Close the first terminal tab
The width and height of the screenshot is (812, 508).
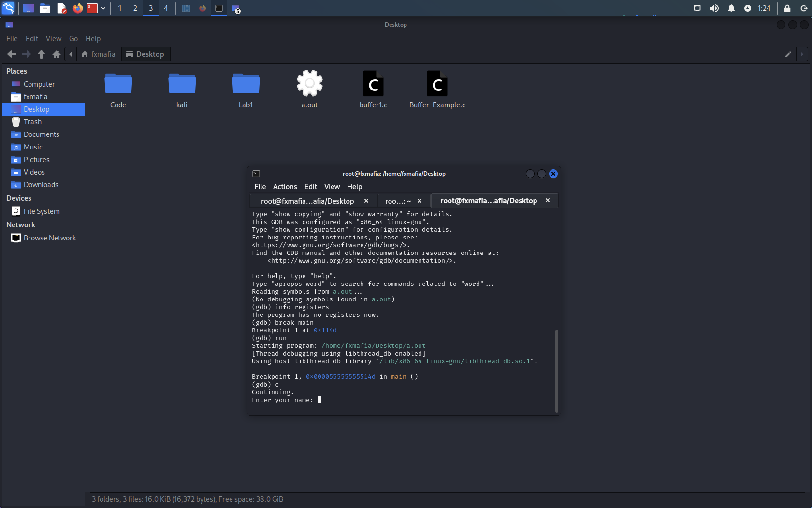(x=366, y=201)
